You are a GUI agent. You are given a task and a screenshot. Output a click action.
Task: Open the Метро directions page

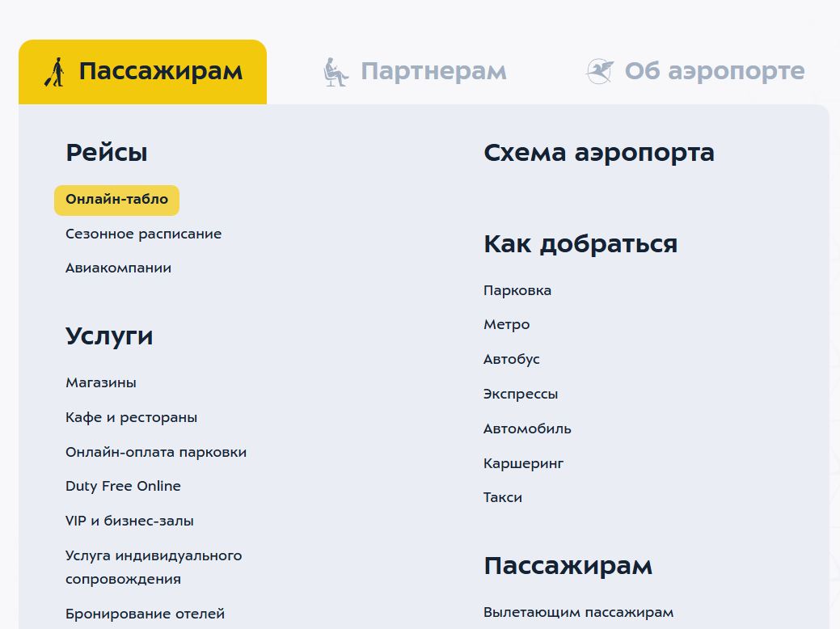point(506,324)
